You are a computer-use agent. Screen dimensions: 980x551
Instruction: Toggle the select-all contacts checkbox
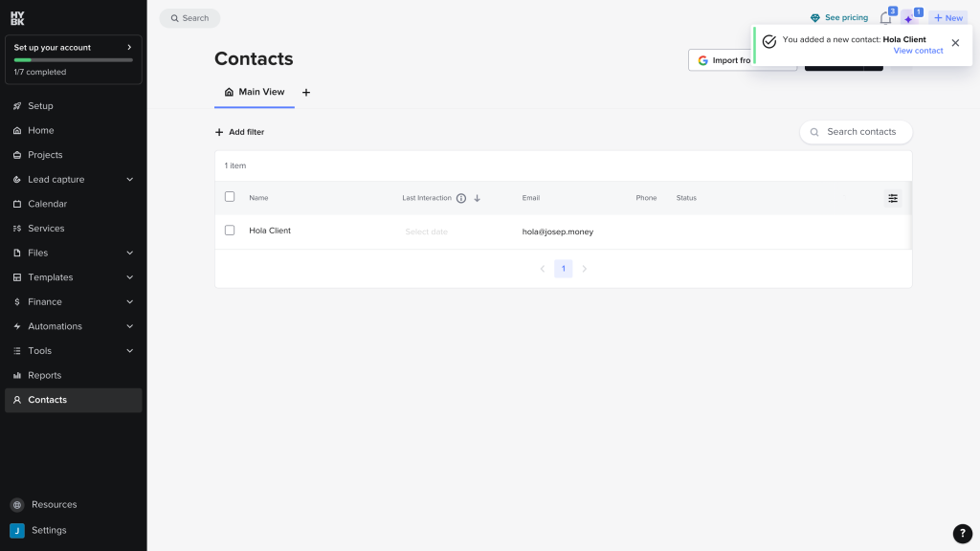tap(230, 197)
